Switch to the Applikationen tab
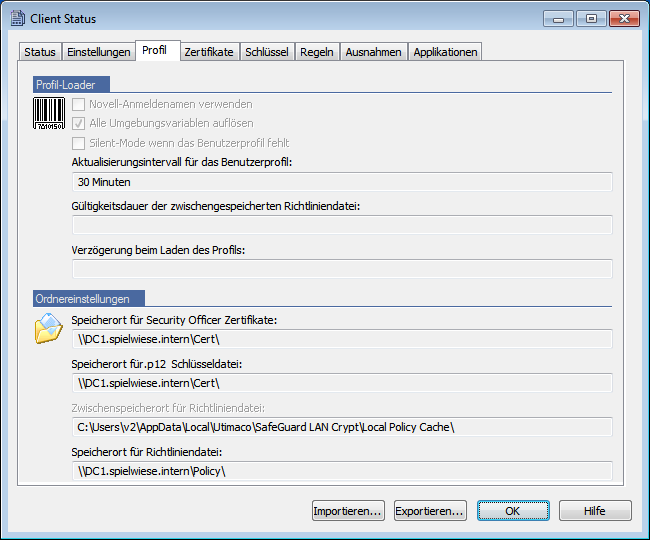 tap(445, 52)
